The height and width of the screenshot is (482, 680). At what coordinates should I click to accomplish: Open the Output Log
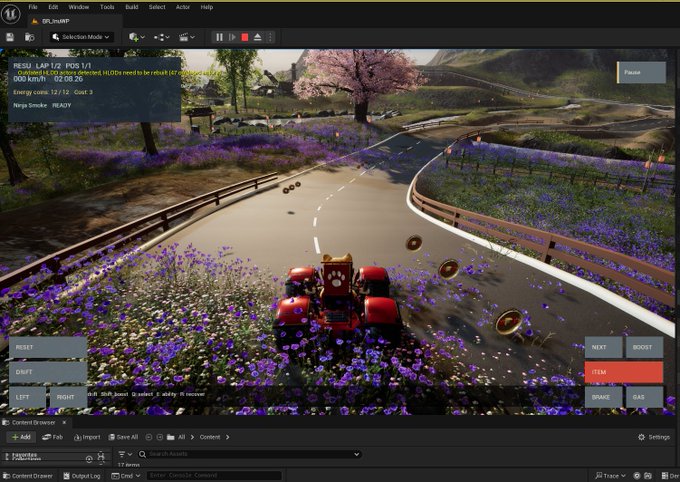click(82, 476)
